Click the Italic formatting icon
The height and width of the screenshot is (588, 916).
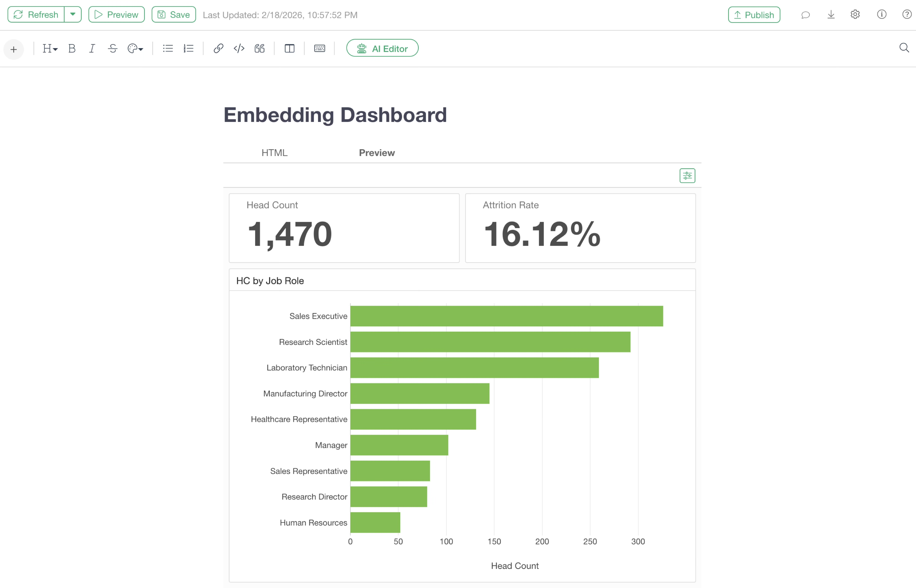(92, 48)
